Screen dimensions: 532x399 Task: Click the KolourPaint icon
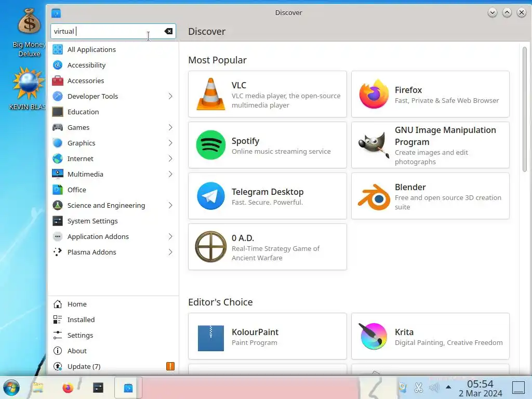click(211, 338)
